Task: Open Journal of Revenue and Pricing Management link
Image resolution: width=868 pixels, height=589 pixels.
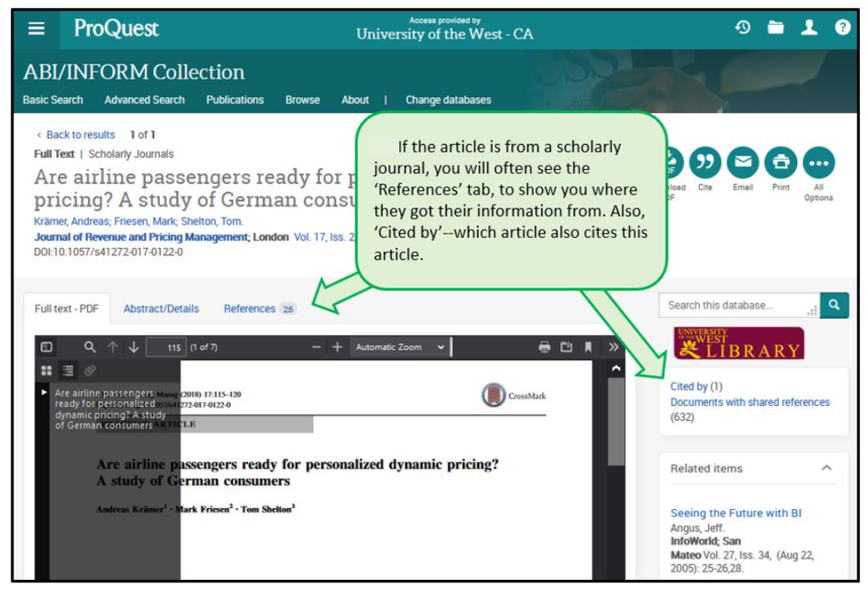Action: (141, 237)
